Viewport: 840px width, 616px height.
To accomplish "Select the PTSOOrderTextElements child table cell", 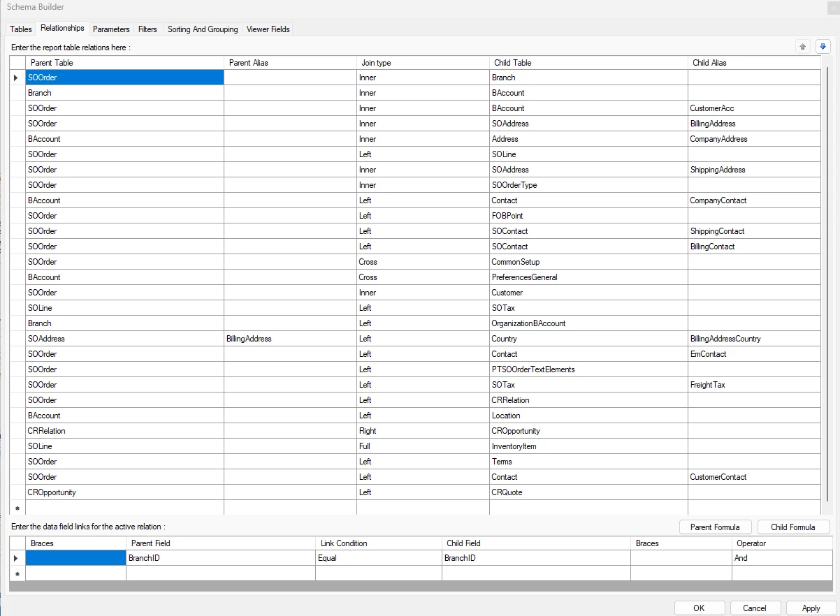I will [588, 369].
